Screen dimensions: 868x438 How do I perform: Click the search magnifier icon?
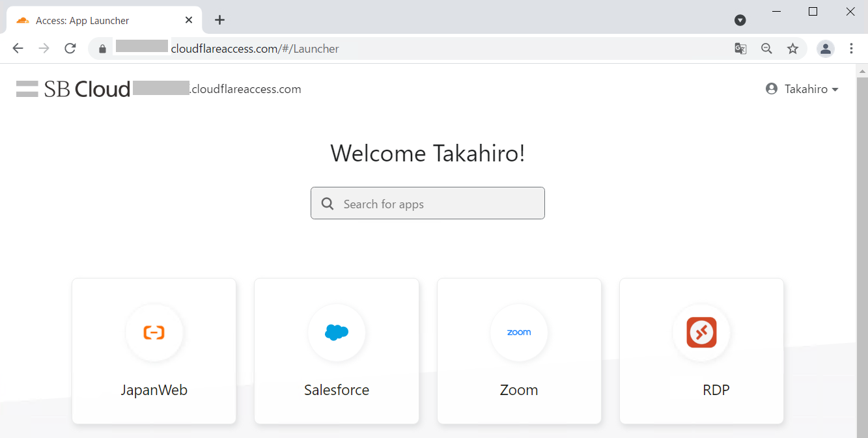pyautogui.click(x=328, y=204)
